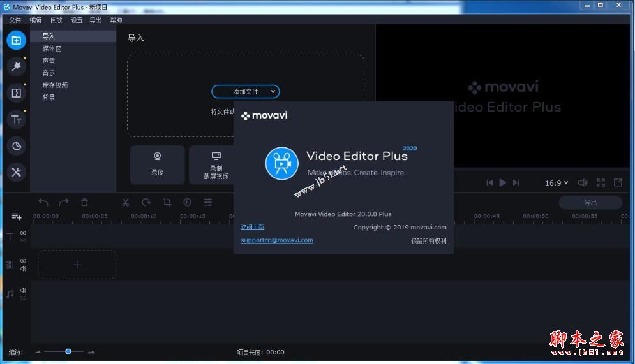Click timeline ruler at 00:00:50

tap(535, 216)
